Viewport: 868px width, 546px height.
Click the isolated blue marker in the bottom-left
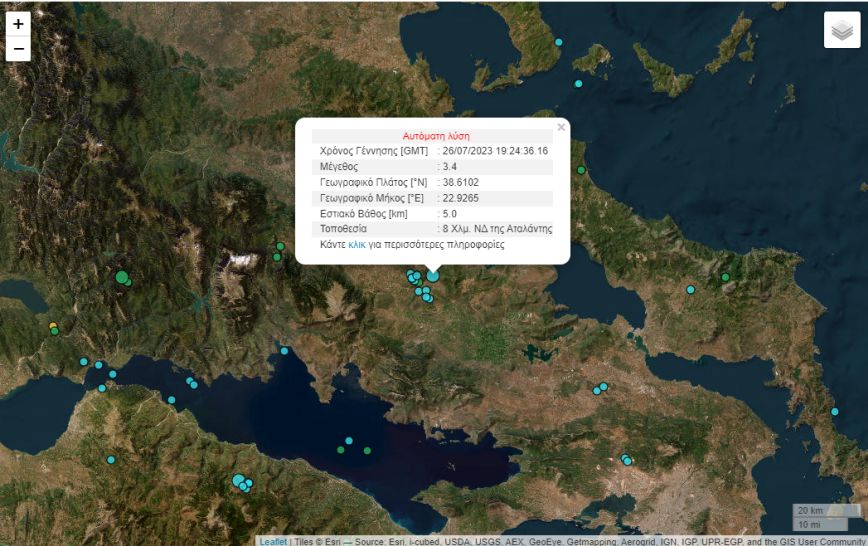(110, 459)
